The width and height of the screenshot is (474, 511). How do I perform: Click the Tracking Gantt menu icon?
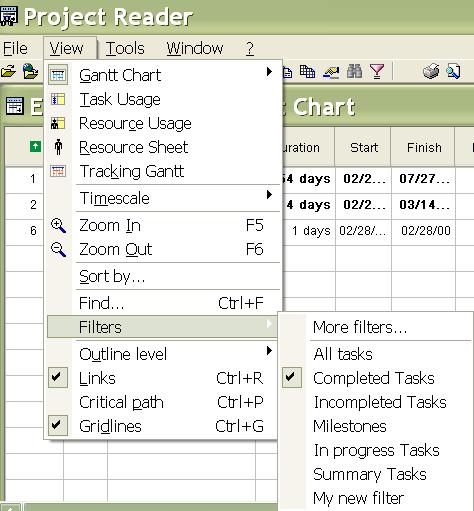click(58, 171)
